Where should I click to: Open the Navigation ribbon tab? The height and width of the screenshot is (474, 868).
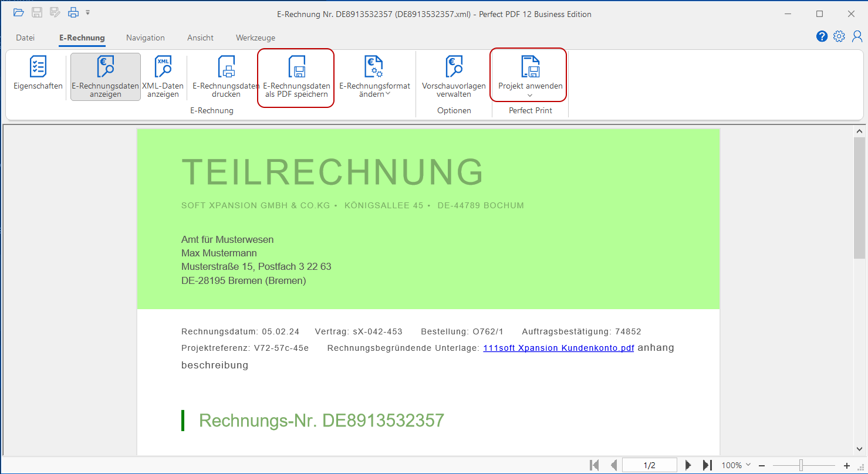[x=145, y=38]
